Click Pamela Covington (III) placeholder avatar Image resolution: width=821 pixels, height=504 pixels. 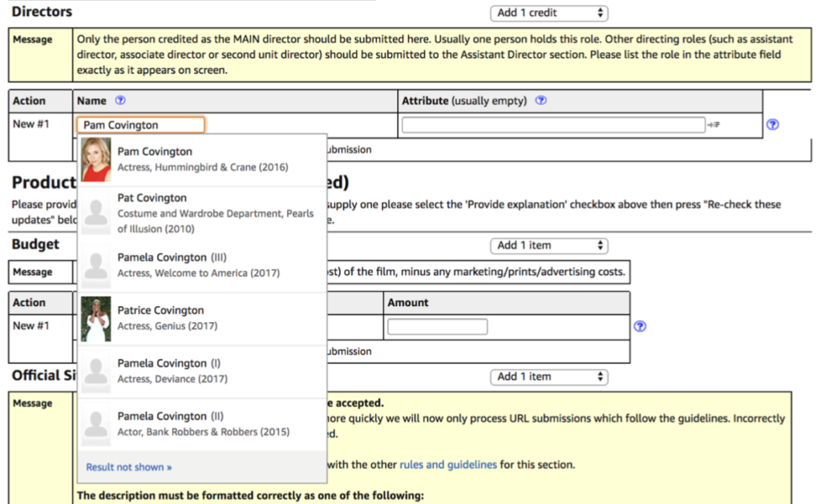(x=96, y=266)
